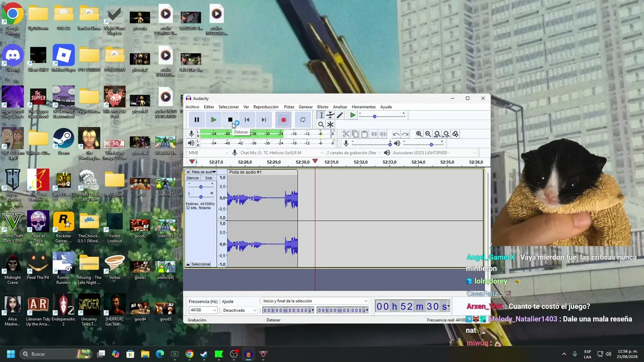
Task: Select the I-beam Selection tool
Action: pyautogui.click(x=321, y=116)
